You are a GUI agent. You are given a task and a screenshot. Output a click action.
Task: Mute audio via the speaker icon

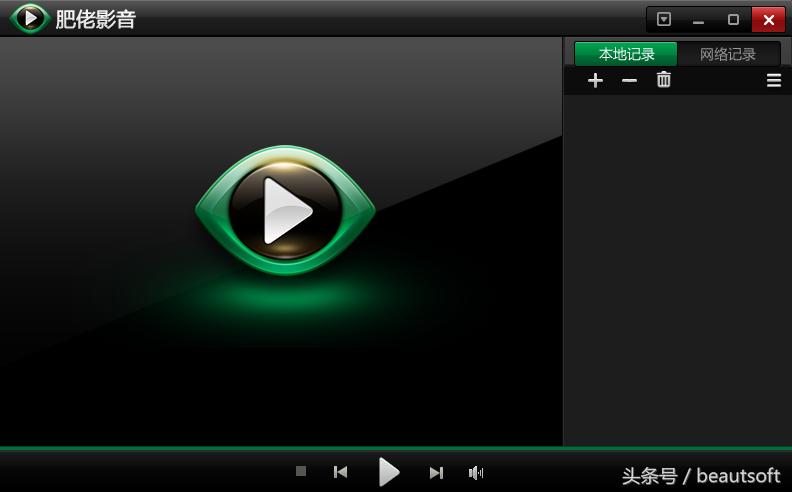point(476,473)
